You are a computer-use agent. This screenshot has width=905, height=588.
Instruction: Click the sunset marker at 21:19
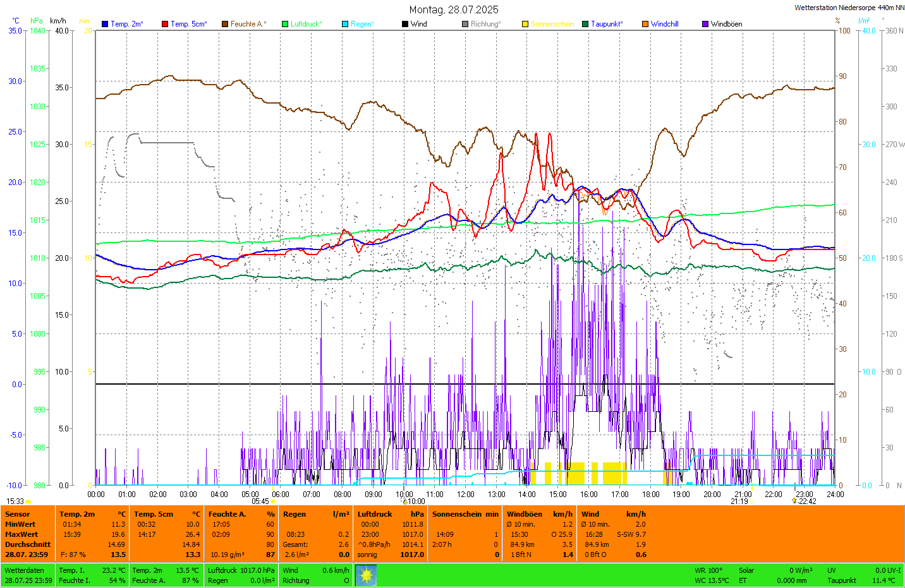point(752,501)
